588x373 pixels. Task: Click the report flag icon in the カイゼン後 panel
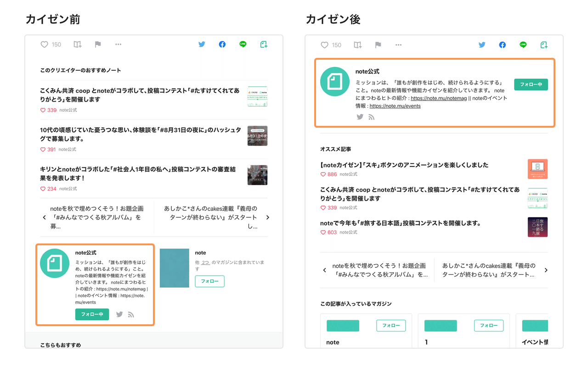(378, 45)
